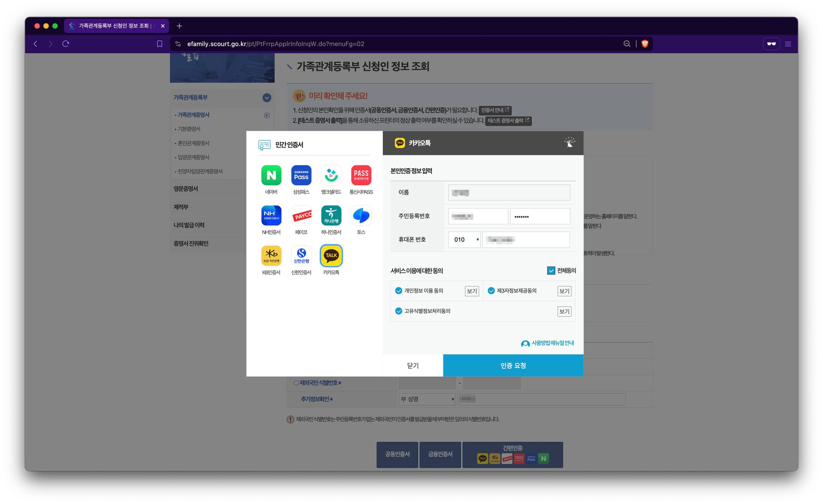
Task: Click the browser forward arrow
Action: (x=50, y=44)
